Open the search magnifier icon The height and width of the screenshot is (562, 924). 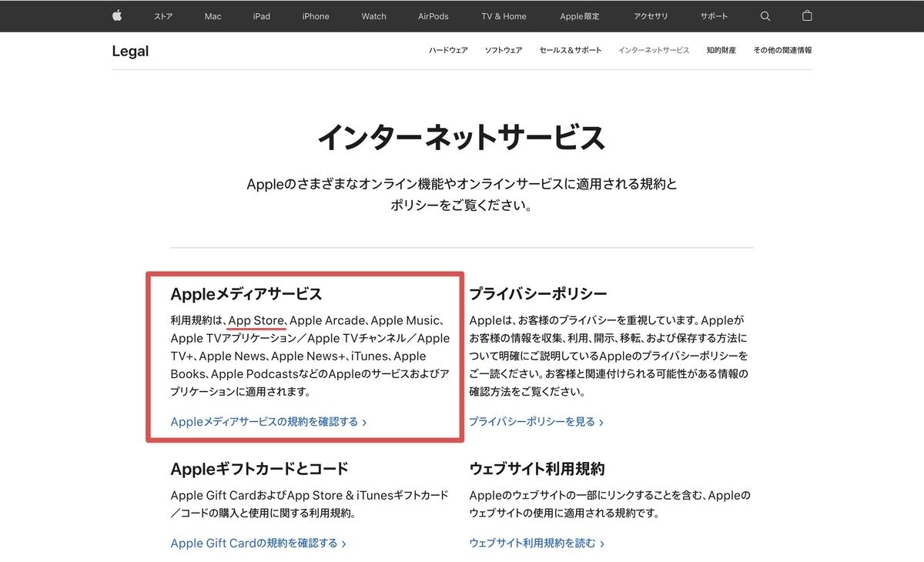click(765, 16)
